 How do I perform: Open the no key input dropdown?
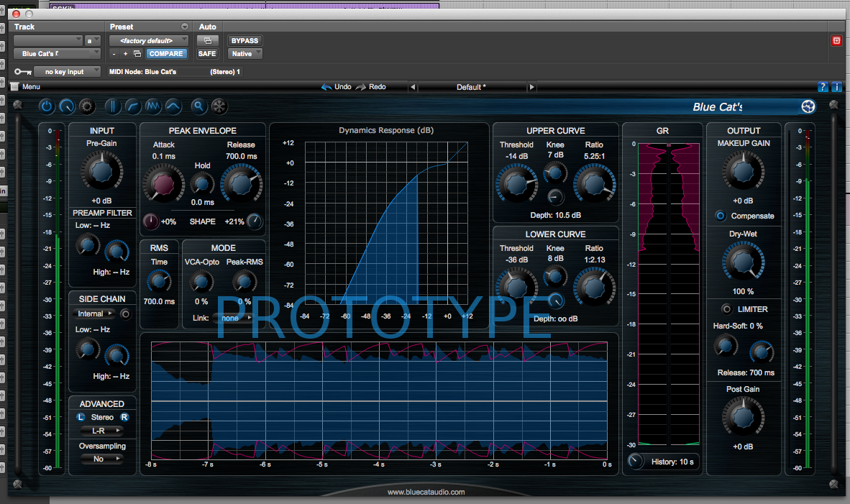67,71
